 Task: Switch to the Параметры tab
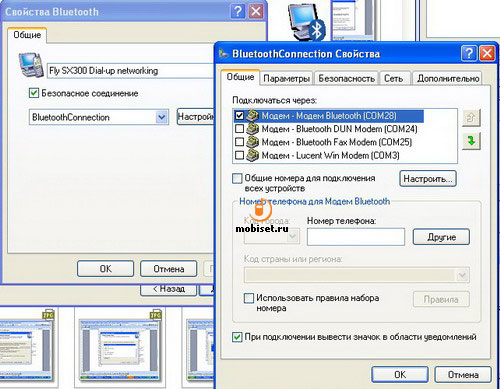[x=286, y=79]
